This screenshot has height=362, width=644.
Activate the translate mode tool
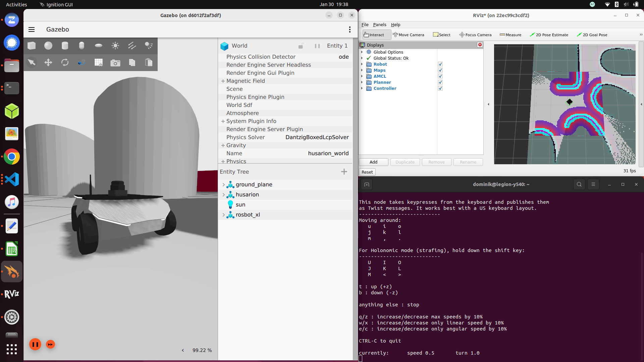pyautogui.click(x=48, y=62)
